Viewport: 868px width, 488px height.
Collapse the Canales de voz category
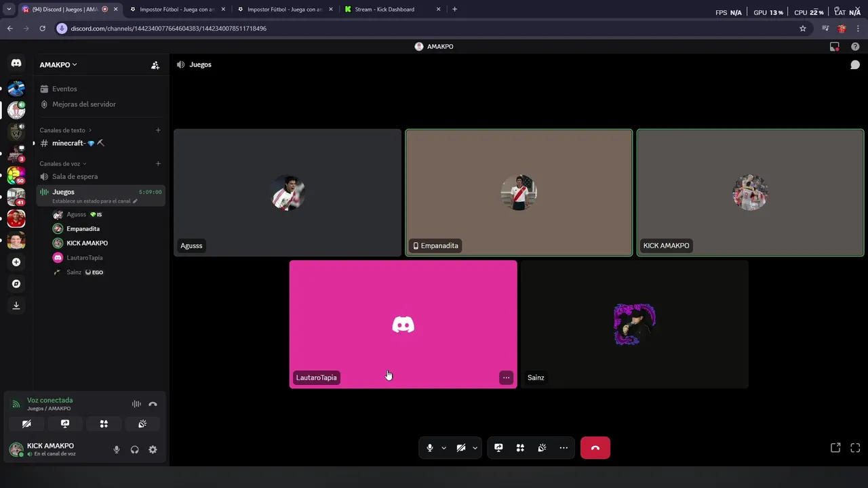(62, 163)
